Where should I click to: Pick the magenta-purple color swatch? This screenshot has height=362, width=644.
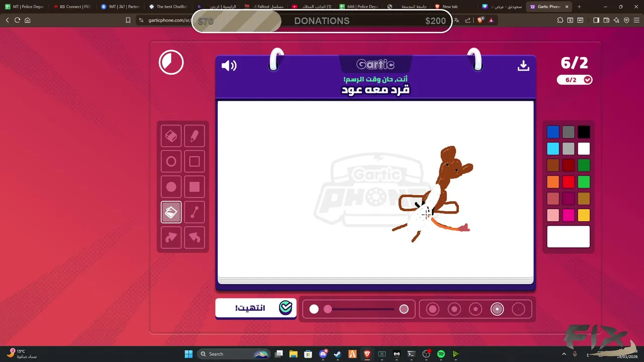click(x=568, y=198)
